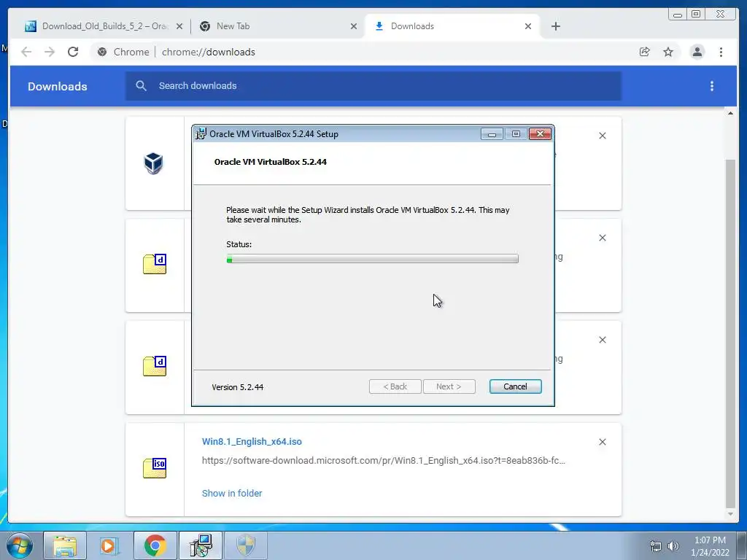Open the Windows Start menu

pyautogui.click(x=20, y=545)
